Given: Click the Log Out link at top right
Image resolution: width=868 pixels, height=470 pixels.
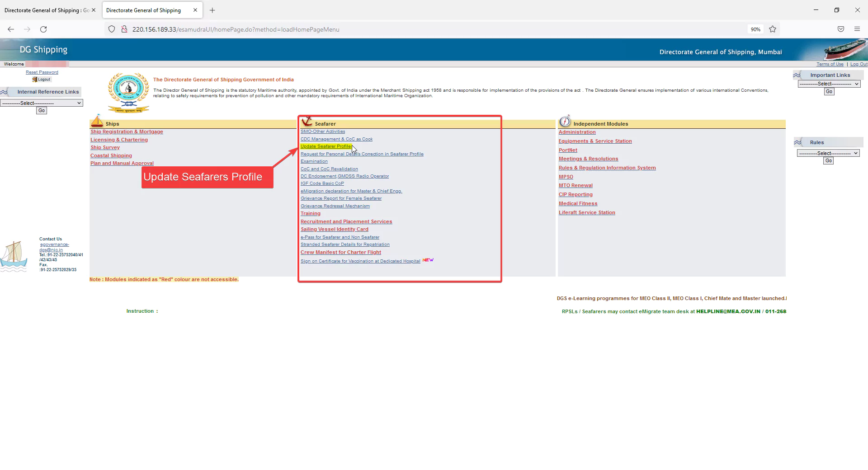Looking at the screenshot, I should click(x=859, y=64).
